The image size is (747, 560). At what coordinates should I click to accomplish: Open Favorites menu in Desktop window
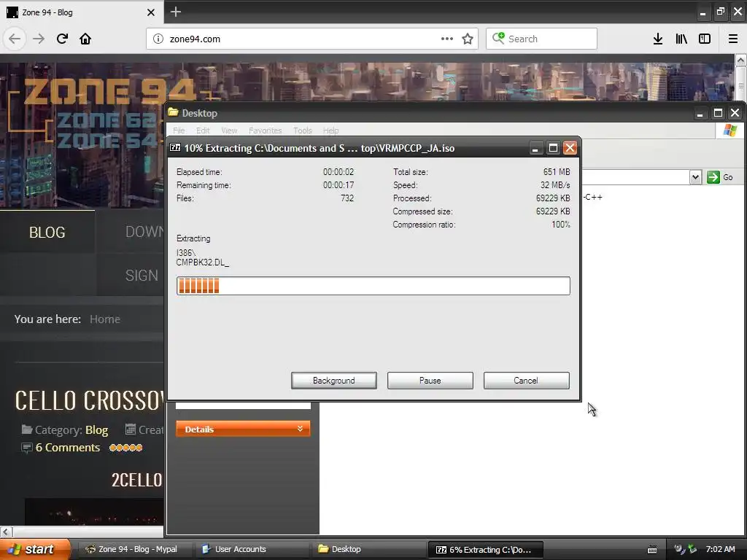[x=266, y=131]
